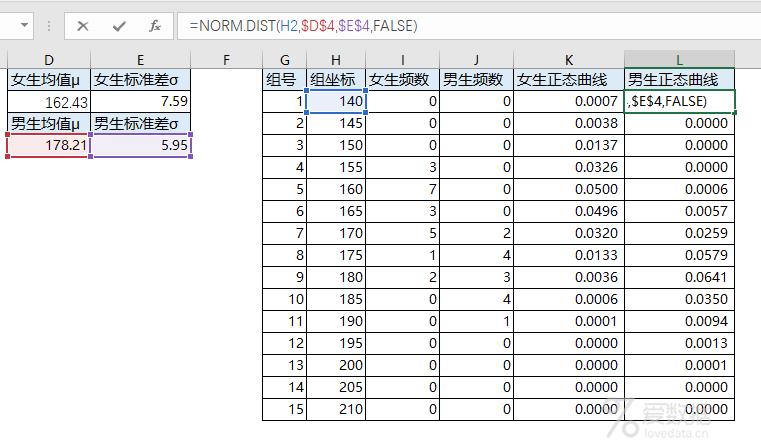Select column K header
761x447 pixels.
(x=569, y=60)
